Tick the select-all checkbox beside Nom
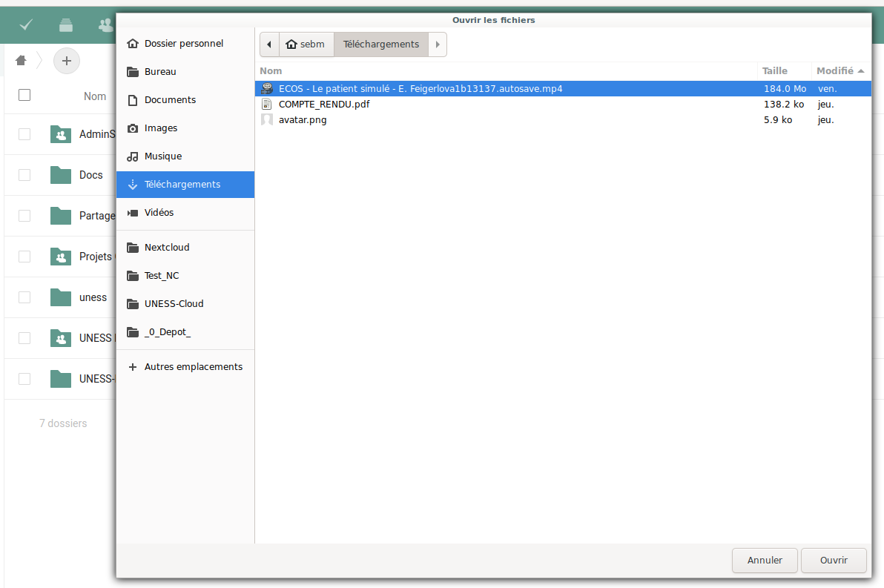 point(24,95)
